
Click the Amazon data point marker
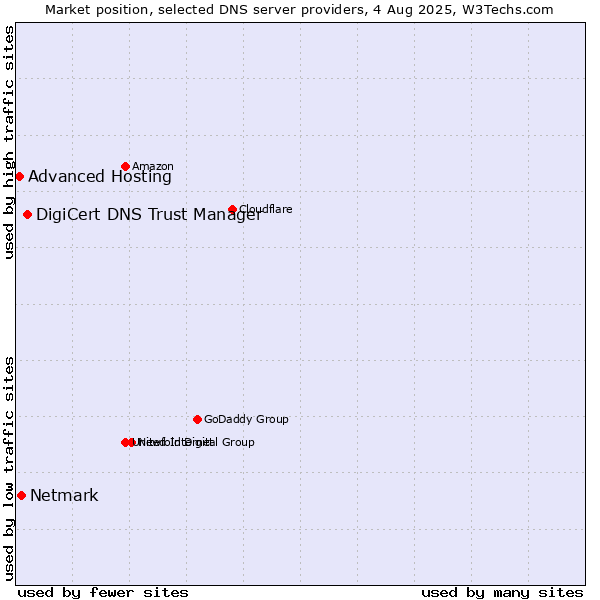coord(126,166)
